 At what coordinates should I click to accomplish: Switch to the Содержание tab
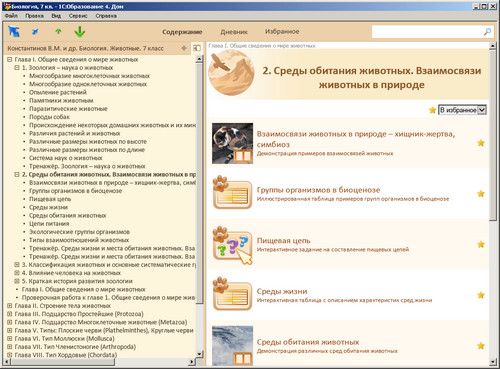[182, 32]
